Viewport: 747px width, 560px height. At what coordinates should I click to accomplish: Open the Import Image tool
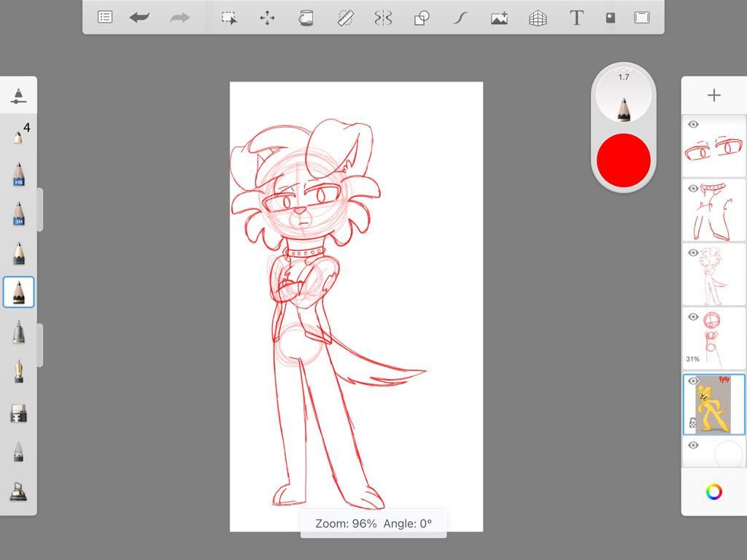tap(499, 17)
